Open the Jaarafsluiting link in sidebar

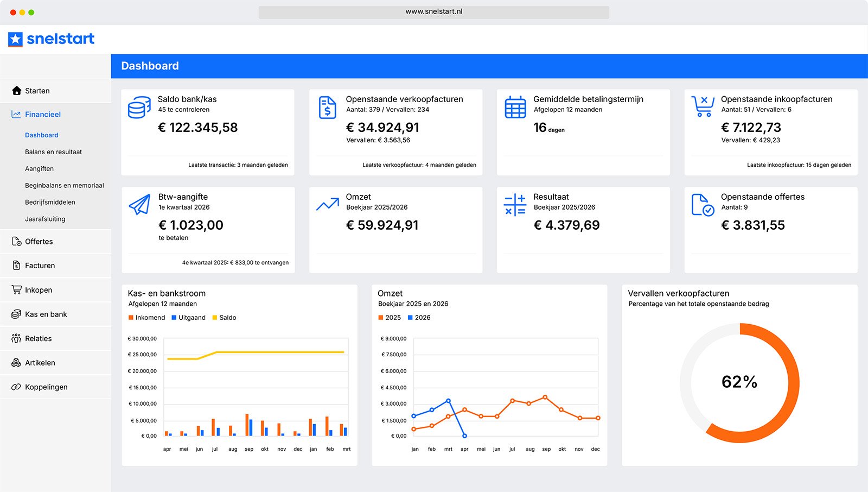point(45,219)
